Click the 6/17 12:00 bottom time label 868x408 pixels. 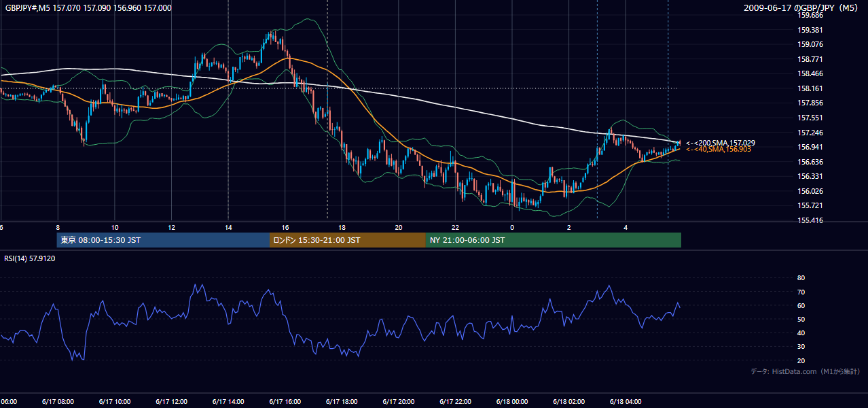(171, 402)
